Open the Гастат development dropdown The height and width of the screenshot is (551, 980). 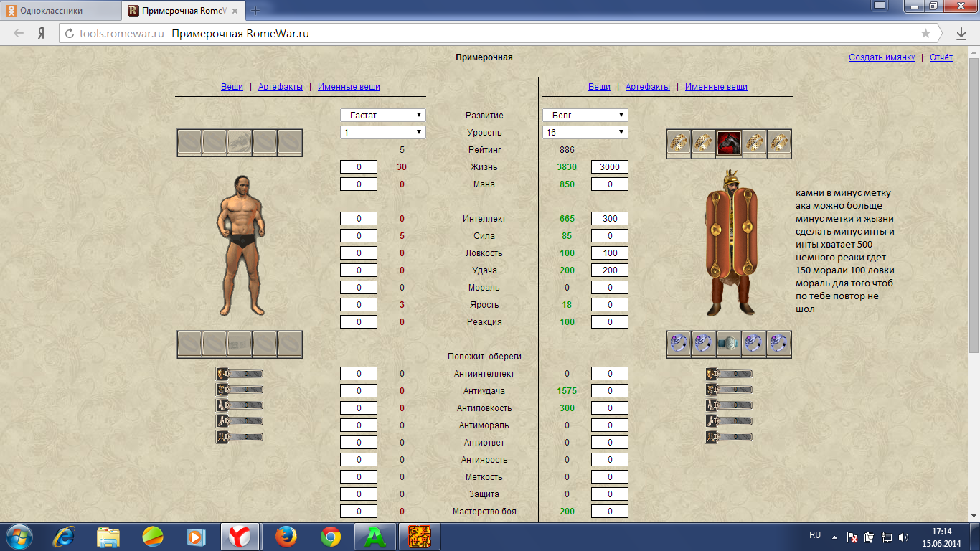click(382, 116)
